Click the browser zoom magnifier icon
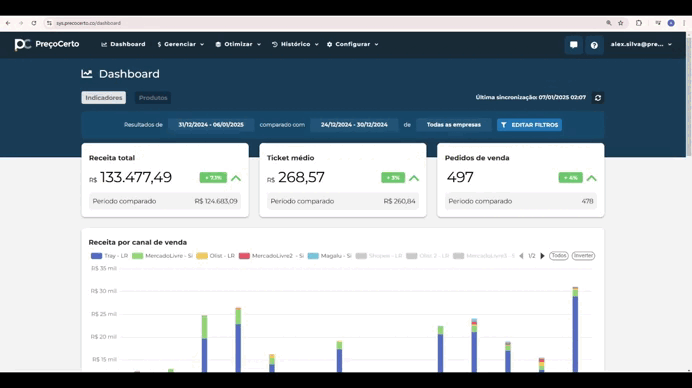This screenshot has height=388, width=692. tap(609, 23)
